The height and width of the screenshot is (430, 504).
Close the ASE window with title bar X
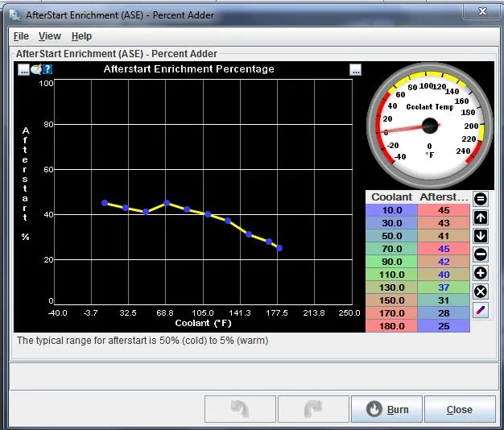(x=482, y=11)
